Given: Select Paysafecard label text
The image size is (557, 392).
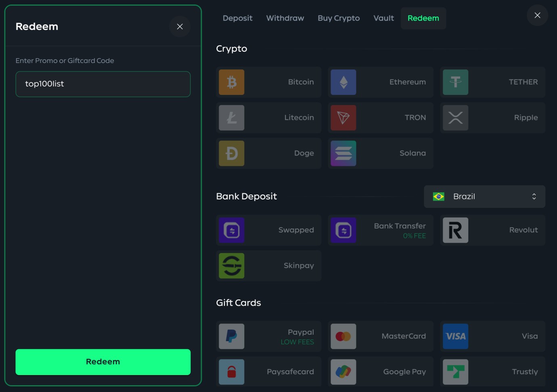Looking at the screenshot, I should point(290,372).
